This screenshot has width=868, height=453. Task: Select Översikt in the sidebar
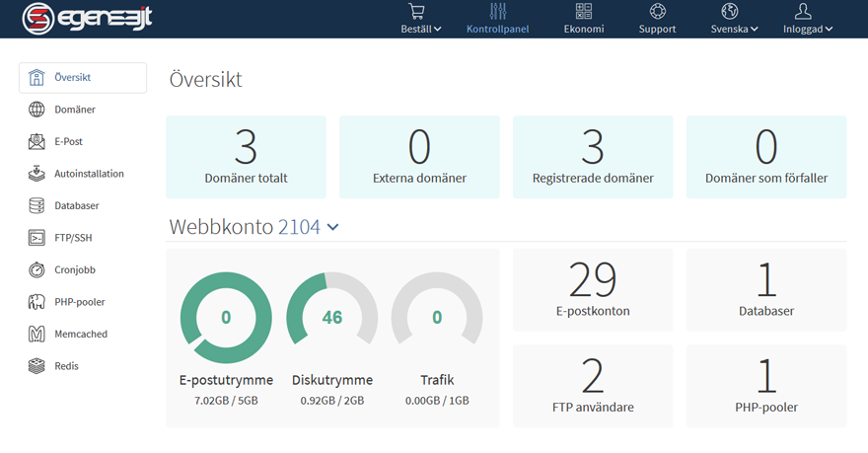[83, 78]
